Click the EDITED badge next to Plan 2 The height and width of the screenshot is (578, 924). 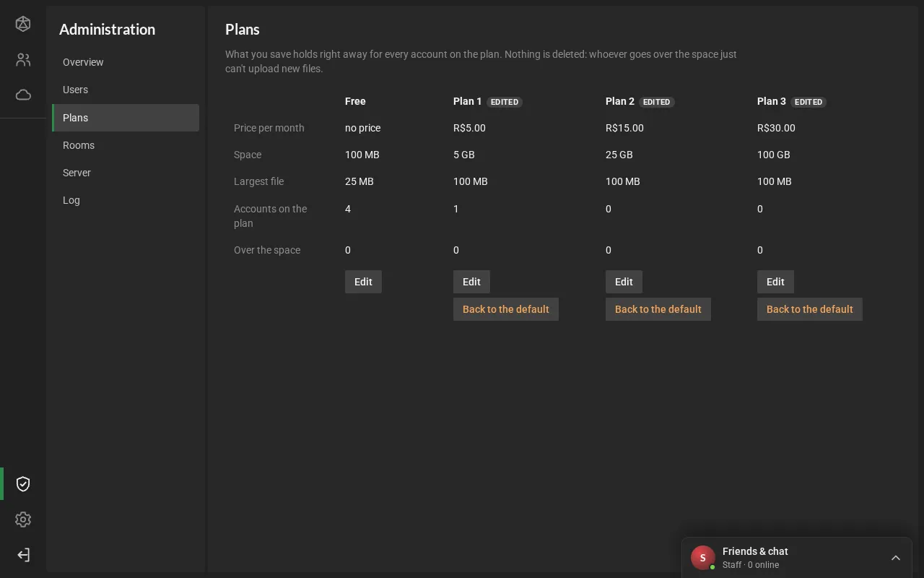click(x=657, y=102)
